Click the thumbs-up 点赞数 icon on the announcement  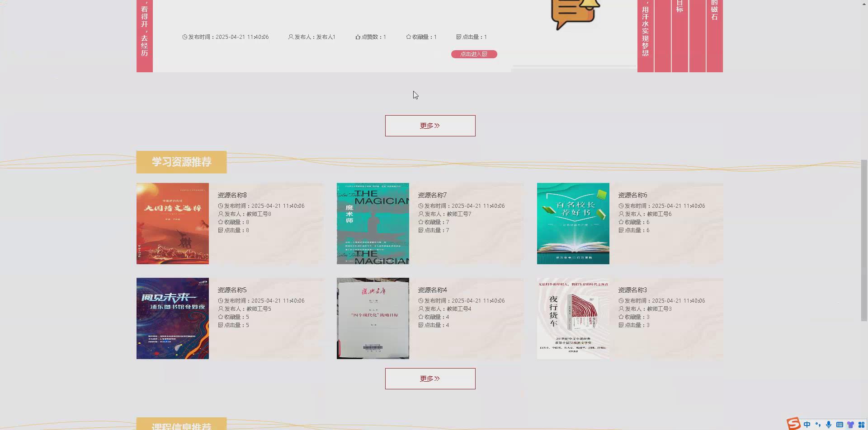pyautogui.click(x=357, y=37)
